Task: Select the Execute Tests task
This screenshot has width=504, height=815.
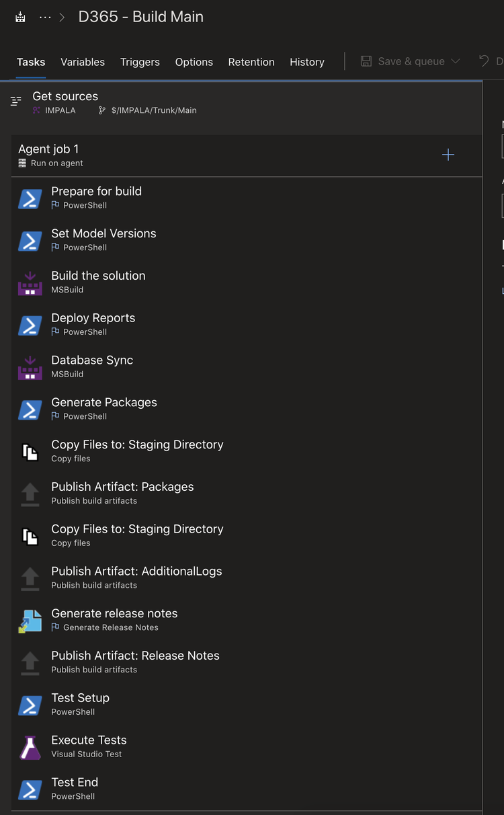Action: click(247, 748)
